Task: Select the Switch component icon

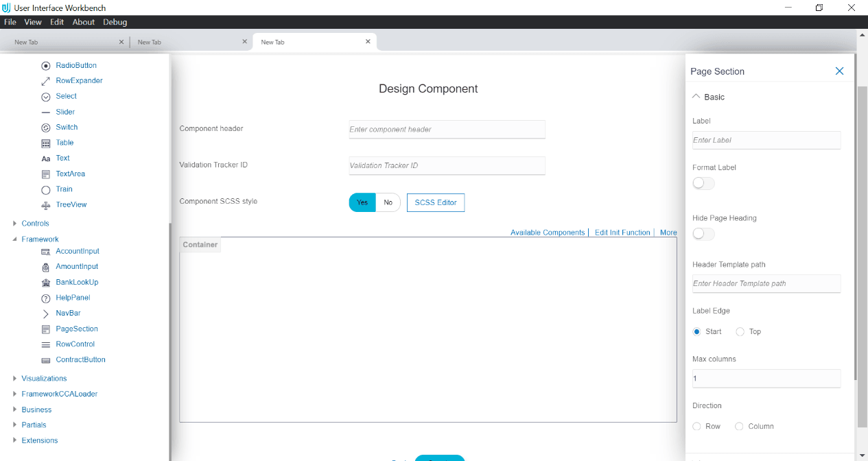Action: (45, 127)
